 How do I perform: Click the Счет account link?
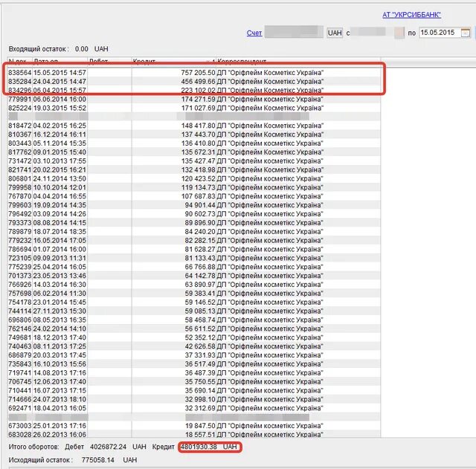(254, 33)
